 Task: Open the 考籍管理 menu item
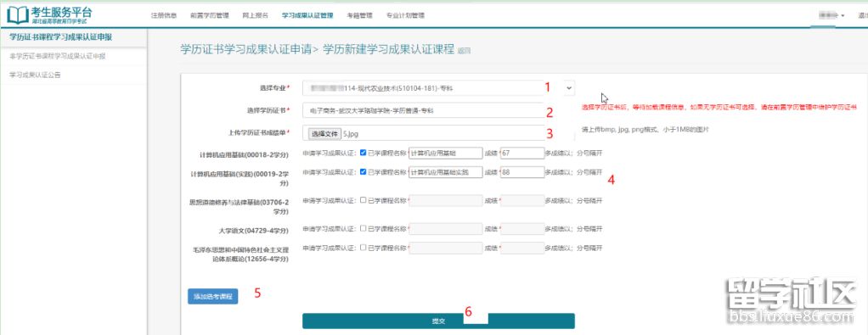pyautogui.click(x=360, y=15)
